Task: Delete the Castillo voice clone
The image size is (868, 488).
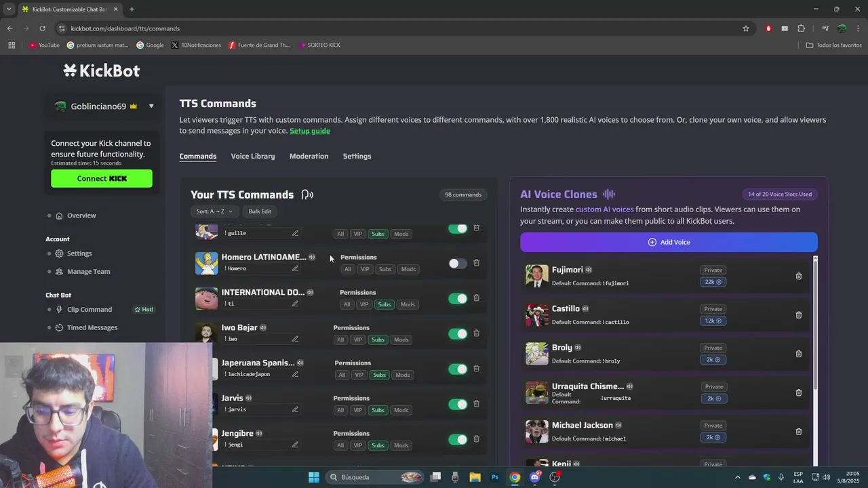Action: pos(798,314)
